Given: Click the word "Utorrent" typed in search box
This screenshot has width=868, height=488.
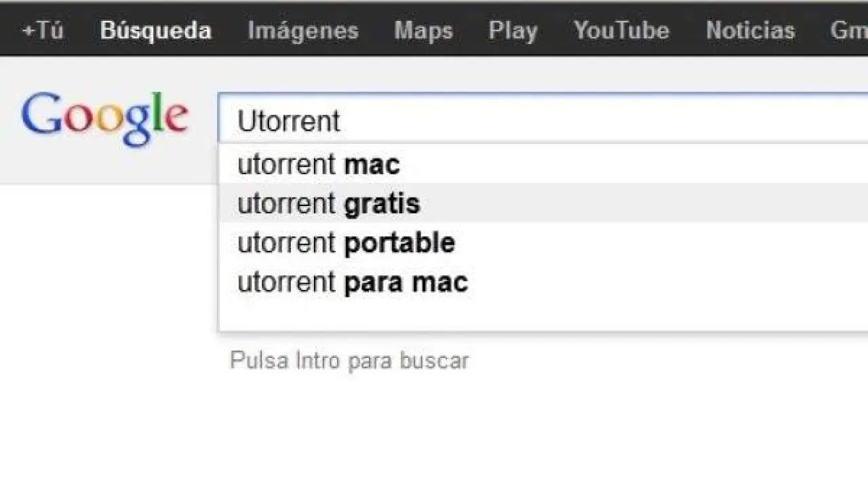Looking at the screenshot, I should coord(289,121).
